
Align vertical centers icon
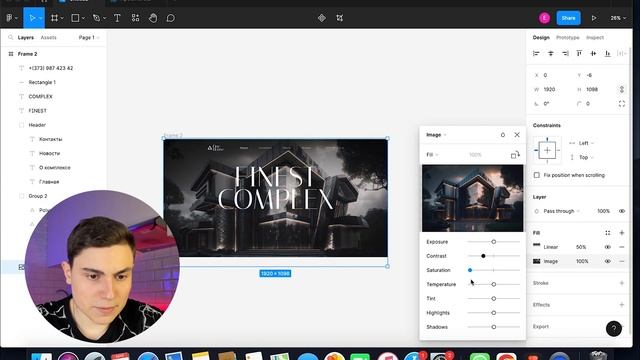click(x=593, y=53)
